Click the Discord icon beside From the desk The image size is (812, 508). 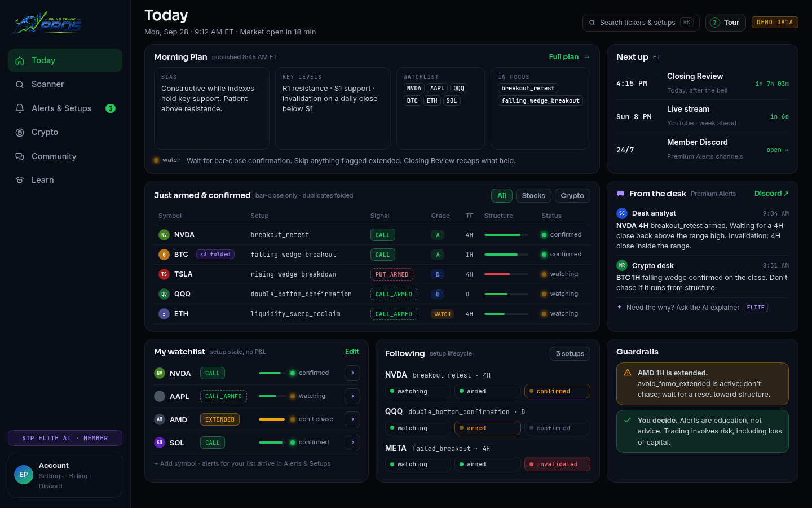click(620, 194)
